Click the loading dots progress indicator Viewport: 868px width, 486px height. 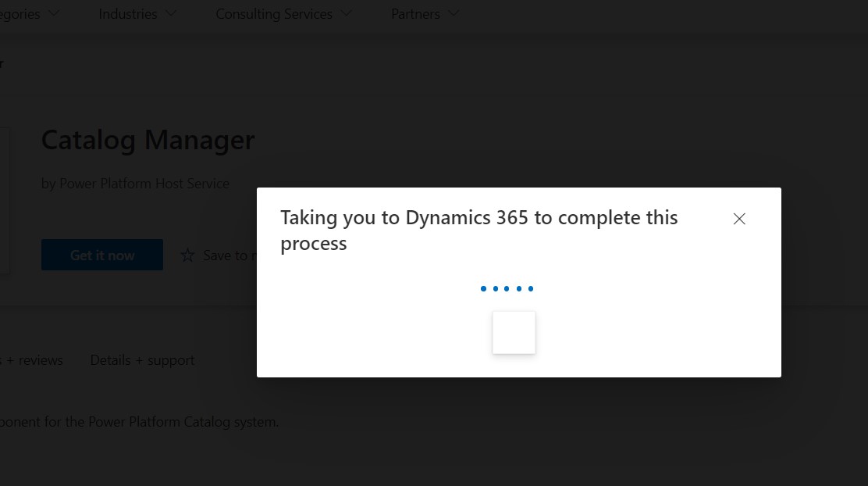tap(507, 289)
